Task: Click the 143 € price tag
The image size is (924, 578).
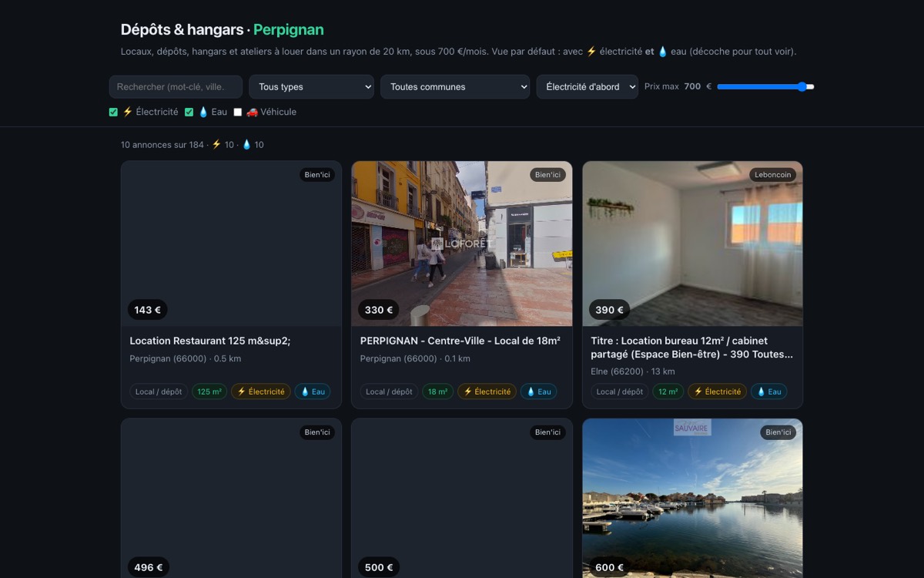Action: coord(148,310)
